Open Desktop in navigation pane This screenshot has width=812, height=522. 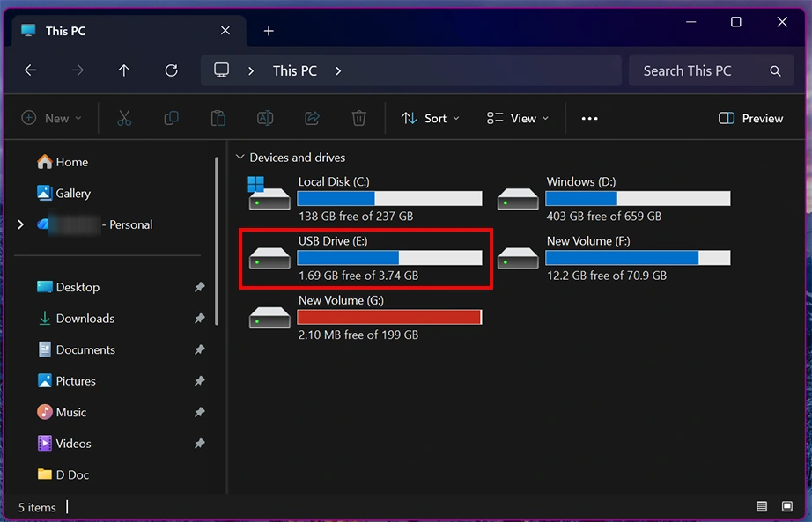point(68,287)
